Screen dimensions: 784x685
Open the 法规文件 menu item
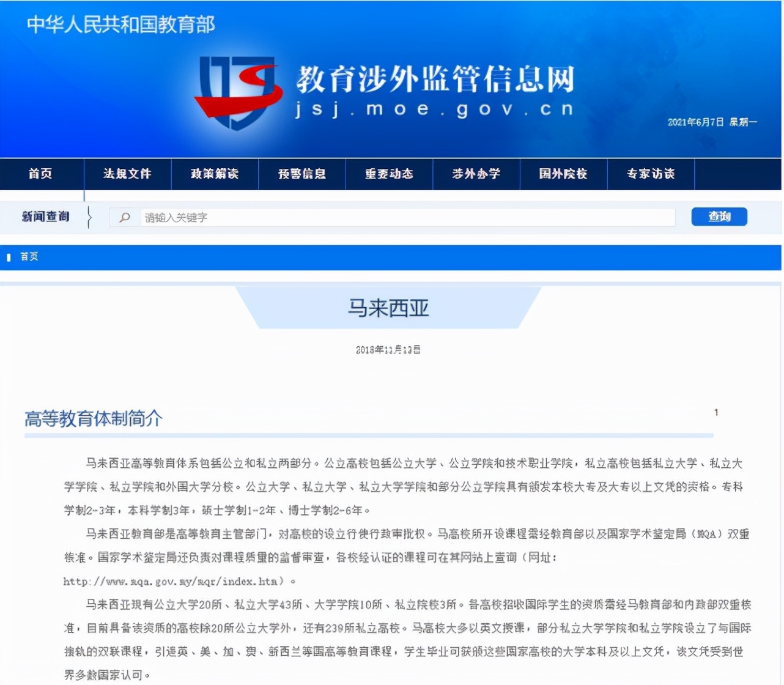[x=127, y=174]
